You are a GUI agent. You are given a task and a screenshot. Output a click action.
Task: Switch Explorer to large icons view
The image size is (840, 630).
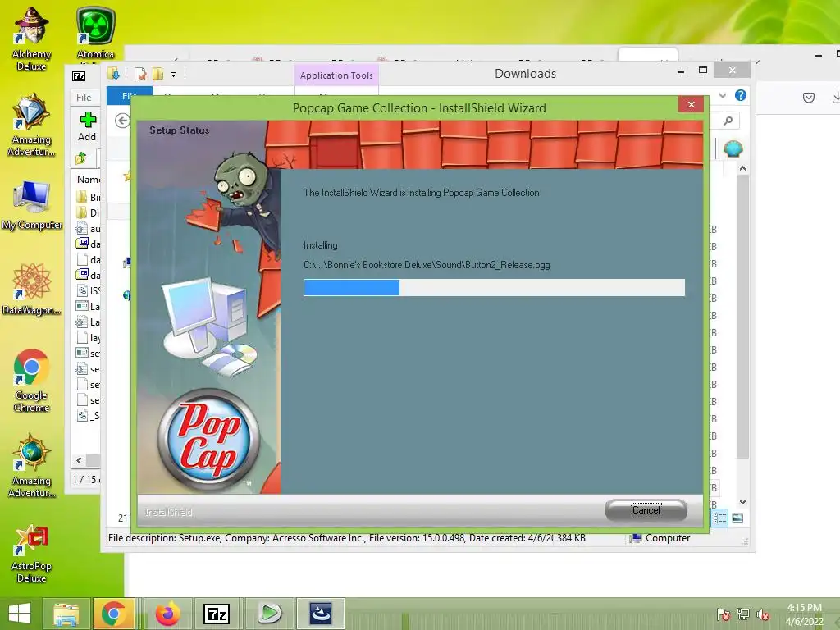(737, 518)
